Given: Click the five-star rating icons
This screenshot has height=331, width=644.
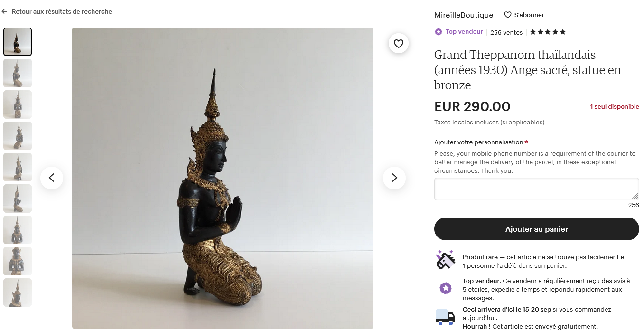Looking at the screenshot, I should point(548,32).
